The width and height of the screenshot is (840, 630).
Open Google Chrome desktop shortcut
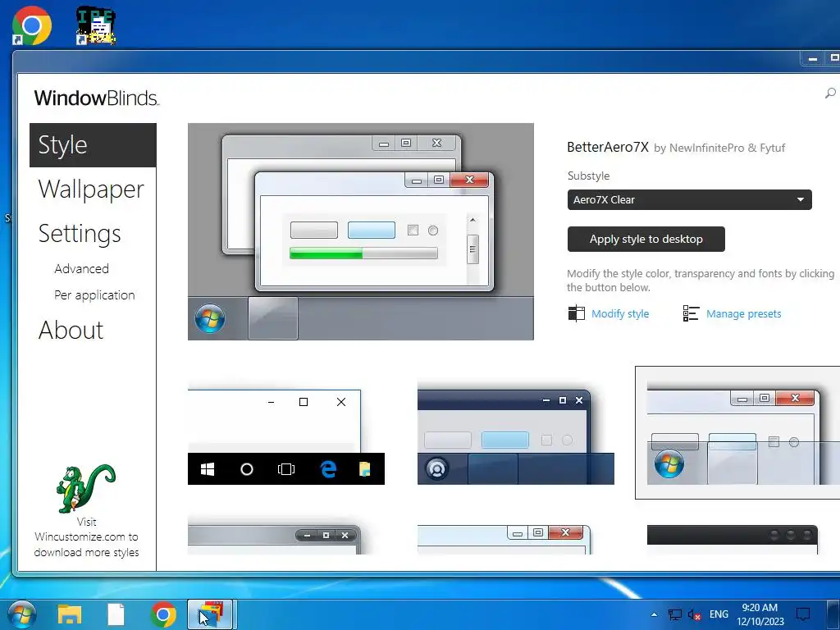click(x=31, y=25)
